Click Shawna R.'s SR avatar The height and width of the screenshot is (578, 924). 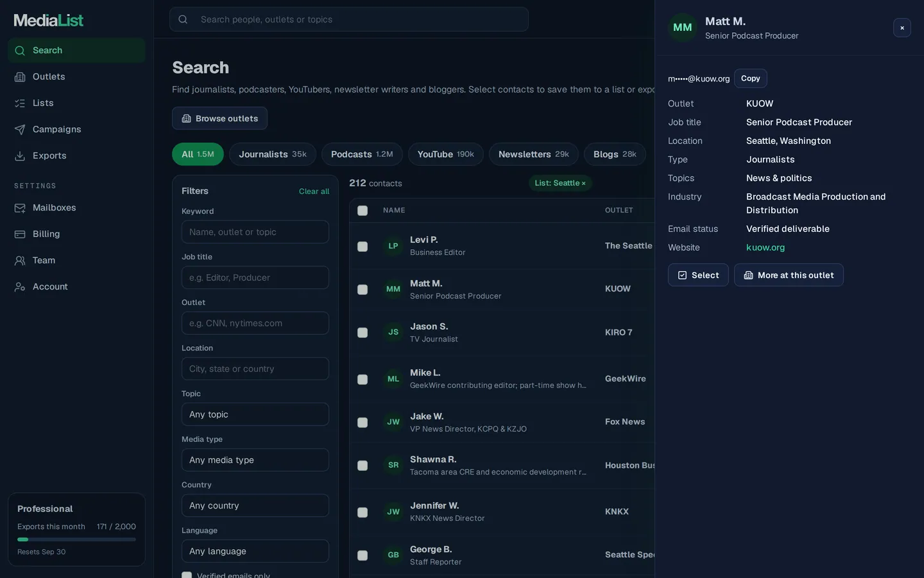393,465
